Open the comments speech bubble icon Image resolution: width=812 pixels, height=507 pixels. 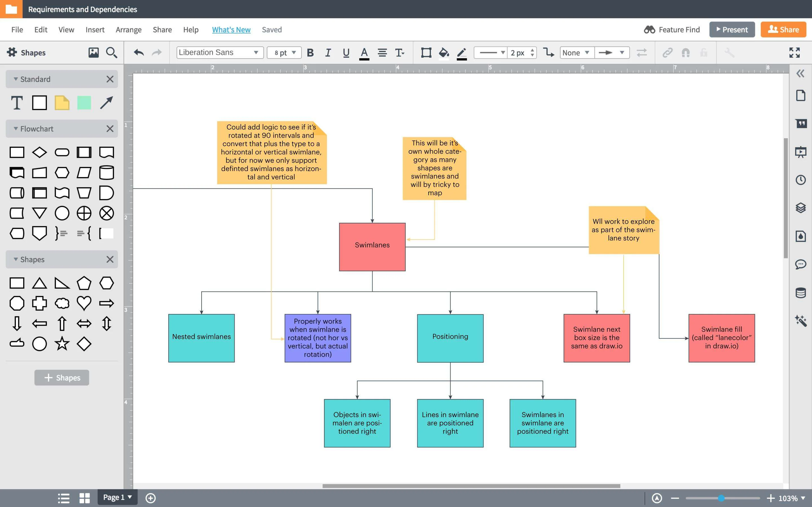tap(801, 264)
